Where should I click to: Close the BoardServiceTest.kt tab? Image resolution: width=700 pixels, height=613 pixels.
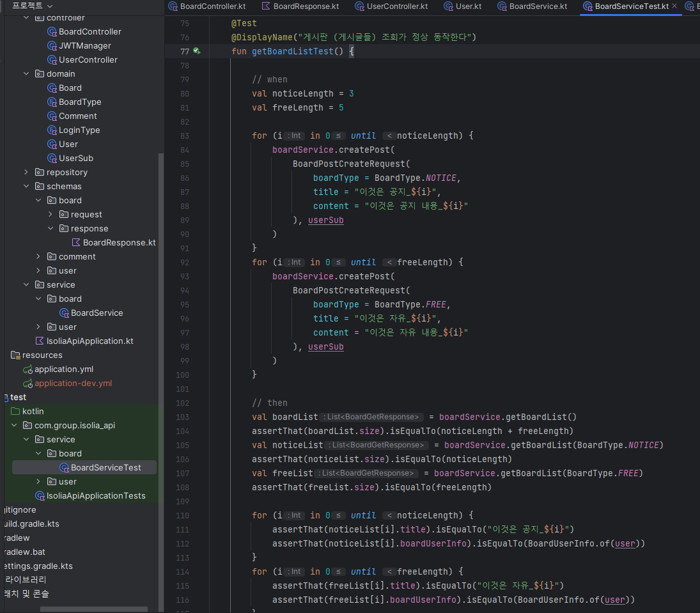pyautogui.click(x=674, y=6)
